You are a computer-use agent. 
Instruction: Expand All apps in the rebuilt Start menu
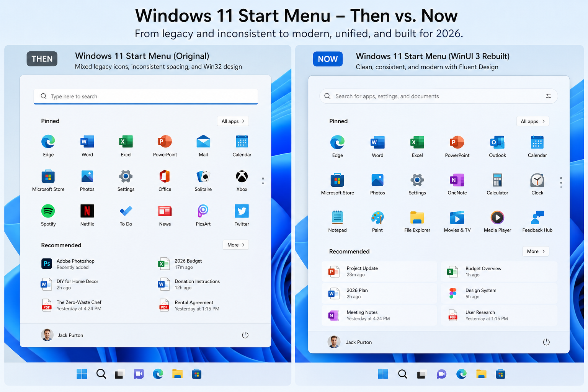(532, 121)
